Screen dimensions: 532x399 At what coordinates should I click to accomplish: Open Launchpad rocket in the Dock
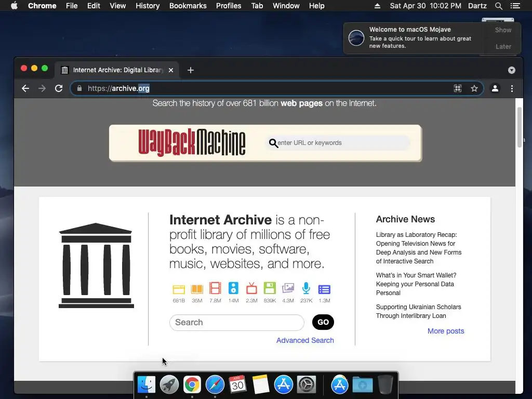(169, 385)
